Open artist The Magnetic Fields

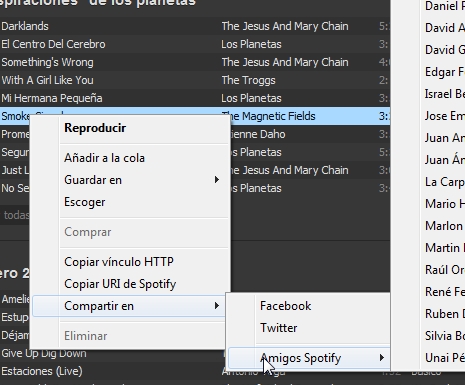pos(269,116)
